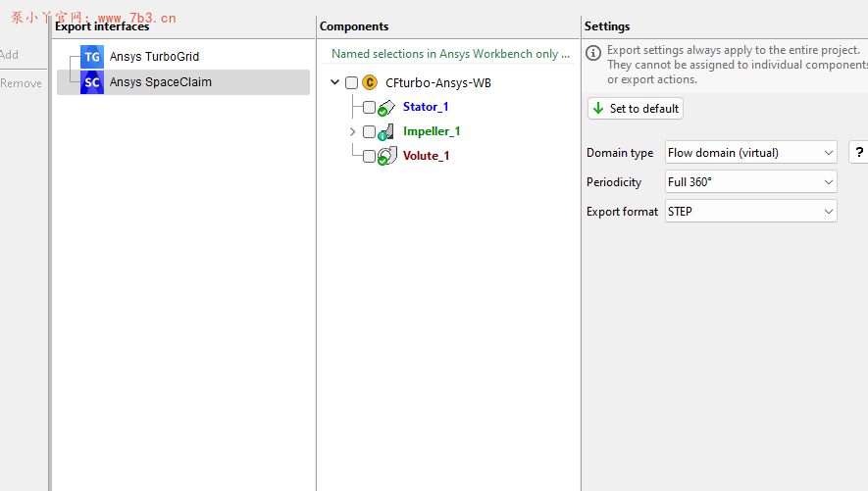Click the orange CFturbo project icon

tap(370, 83)
